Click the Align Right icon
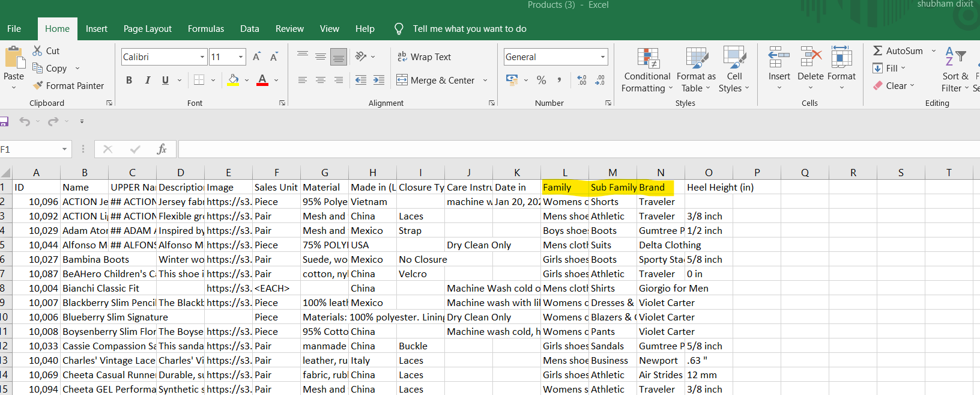 click(339, 80)
